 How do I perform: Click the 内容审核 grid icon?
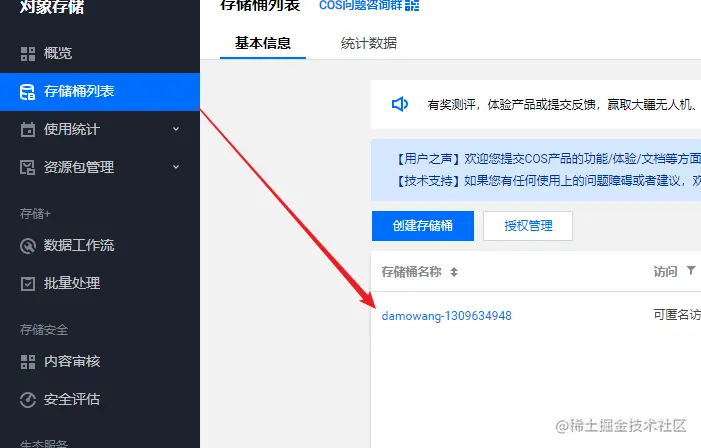(28, 362)
